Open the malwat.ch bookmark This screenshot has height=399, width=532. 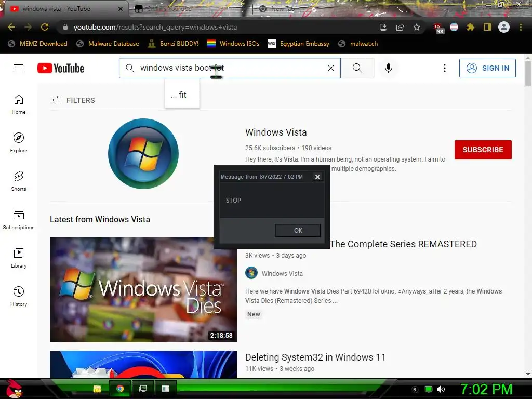(358, 44)
